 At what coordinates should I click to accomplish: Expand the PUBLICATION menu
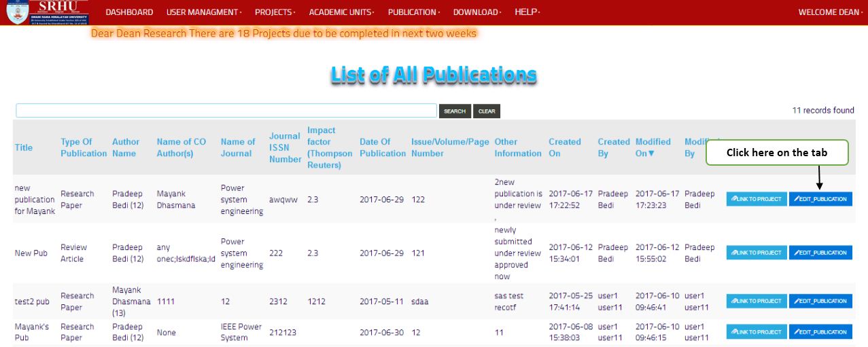(x=414, y=12)
